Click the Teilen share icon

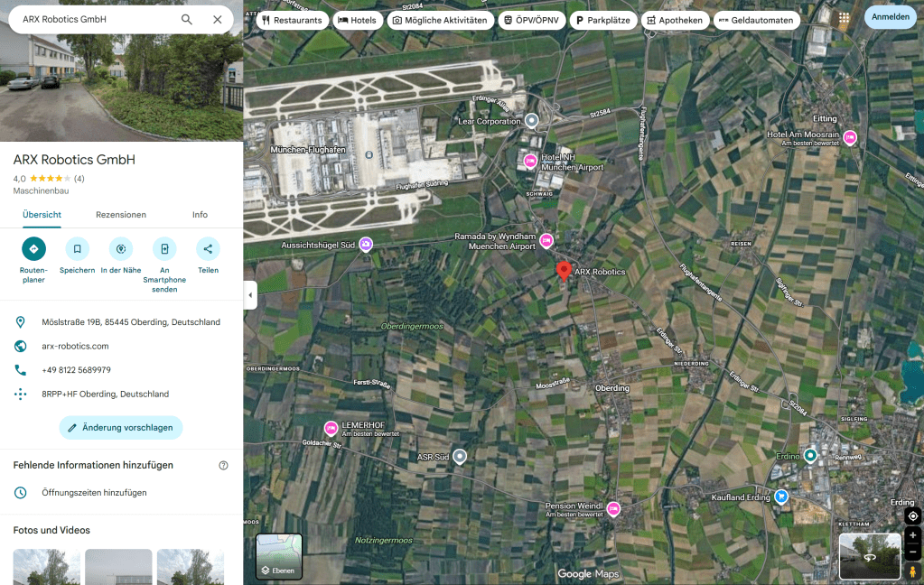coord(208,249)
